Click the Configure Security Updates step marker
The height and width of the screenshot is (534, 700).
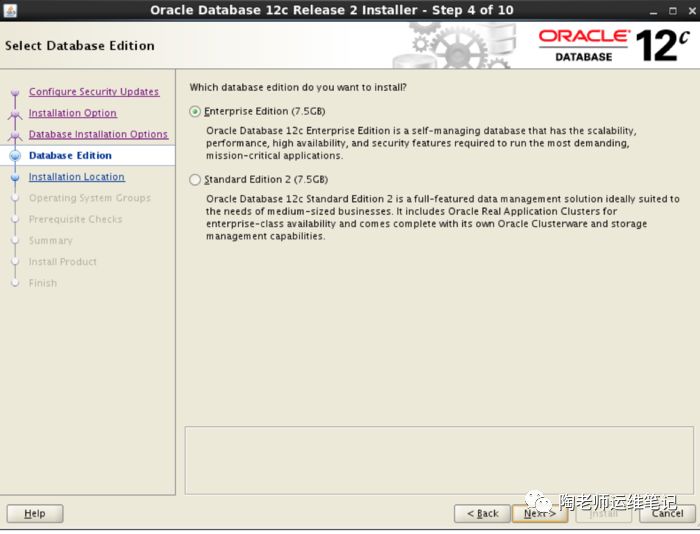[15, 92]
